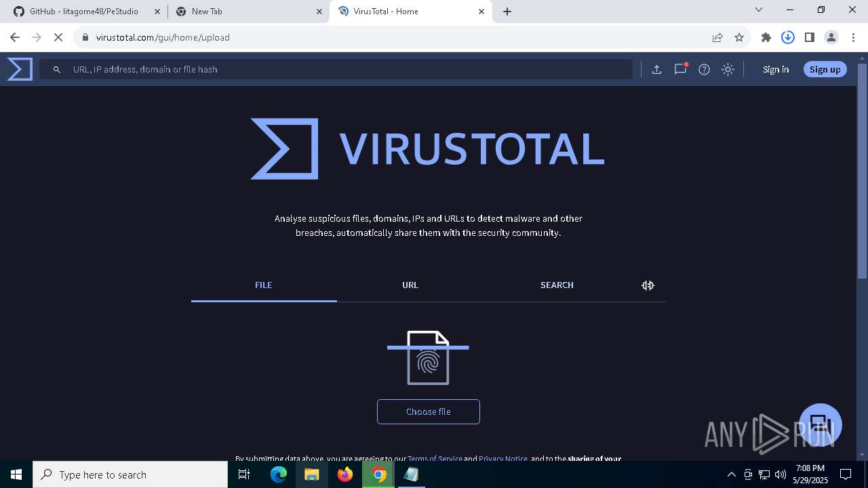Open a new tab with plus button

click(x=507, y=12)
